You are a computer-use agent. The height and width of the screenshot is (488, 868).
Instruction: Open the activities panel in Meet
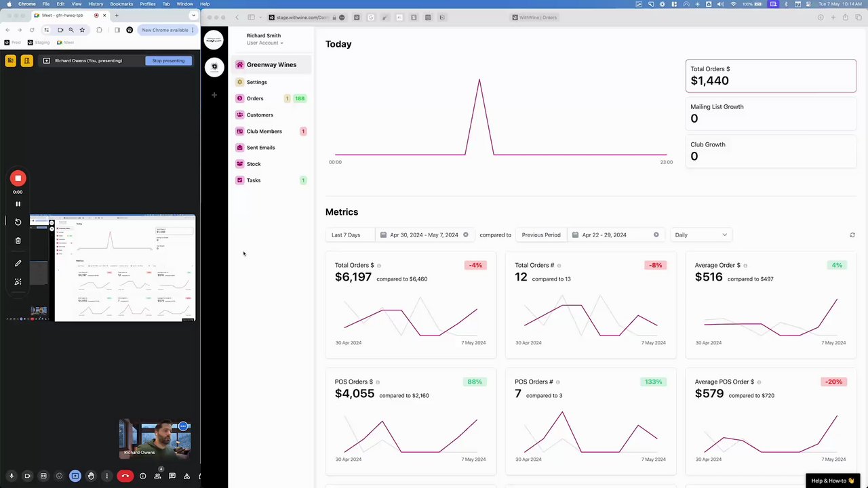click(186, 476)
